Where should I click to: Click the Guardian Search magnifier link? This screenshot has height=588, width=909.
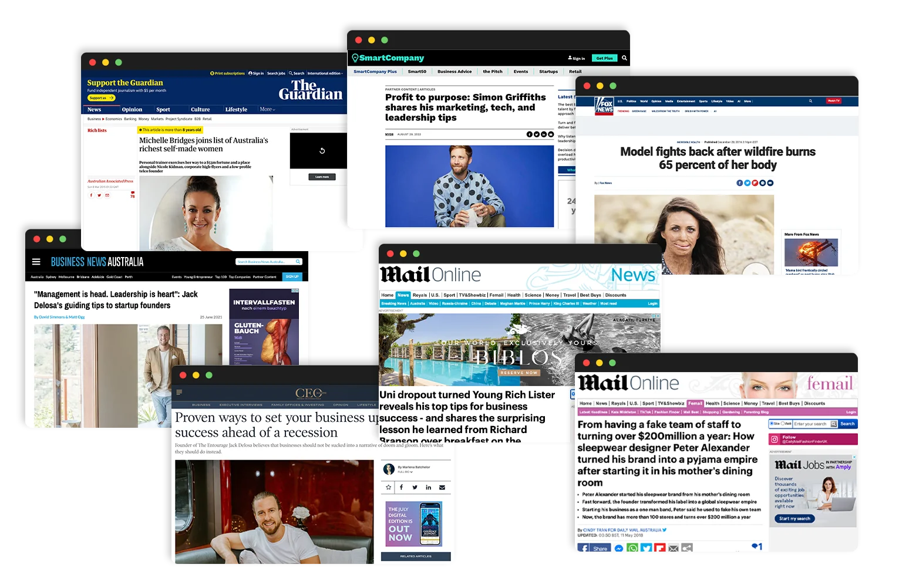click(297, 73)
